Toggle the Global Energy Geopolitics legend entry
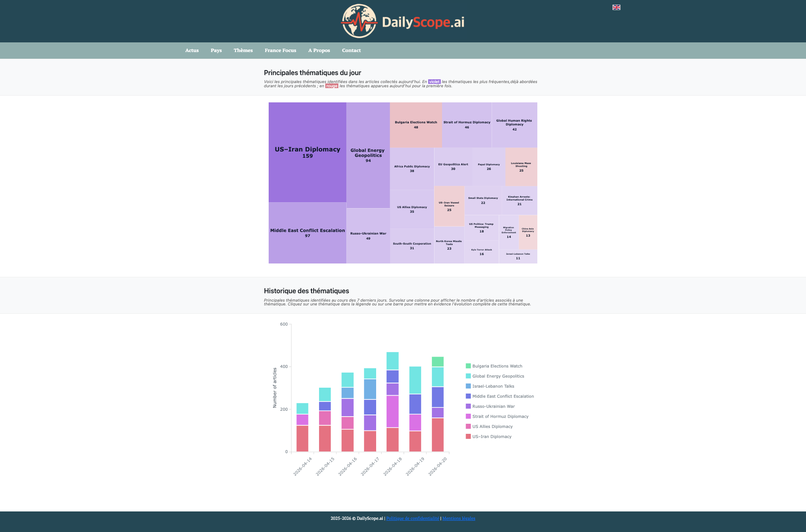 [498, 376]
